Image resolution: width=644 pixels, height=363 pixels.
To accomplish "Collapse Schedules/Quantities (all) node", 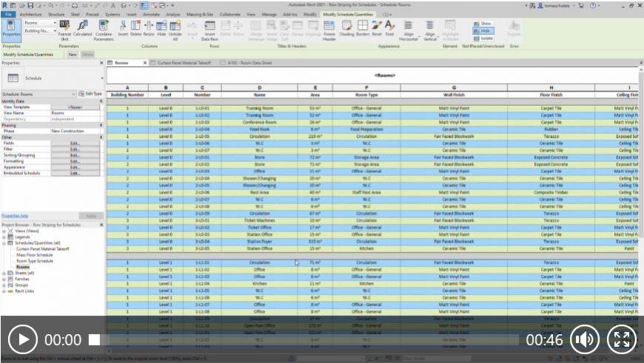I will point(4,242).
